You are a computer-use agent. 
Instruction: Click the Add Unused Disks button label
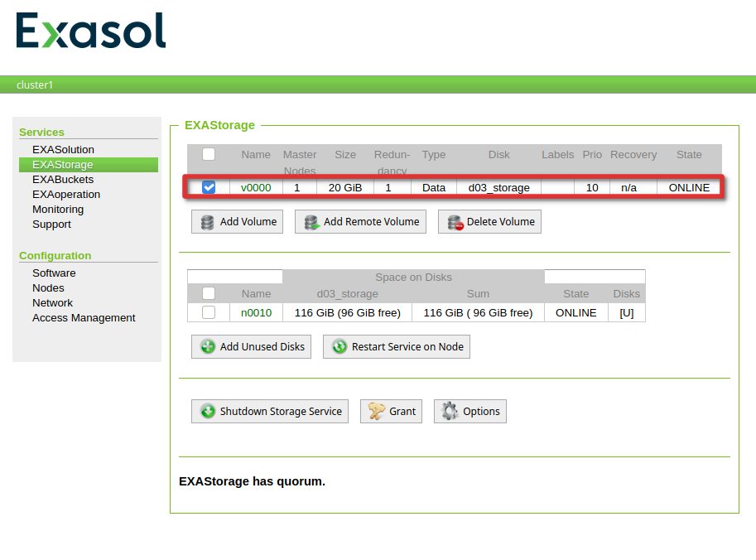pos(262,347)
